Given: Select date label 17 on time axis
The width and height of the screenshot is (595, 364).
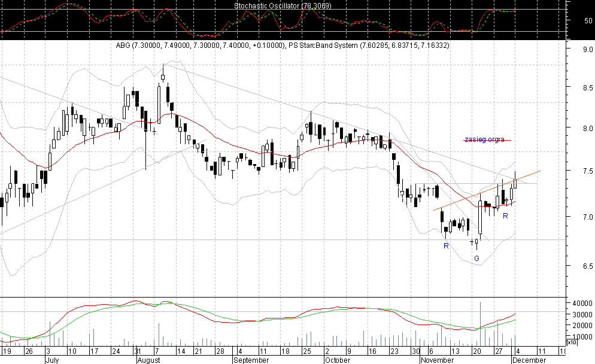Looking at the screenshot, I should pyautogui.click(x=94, y=351).
